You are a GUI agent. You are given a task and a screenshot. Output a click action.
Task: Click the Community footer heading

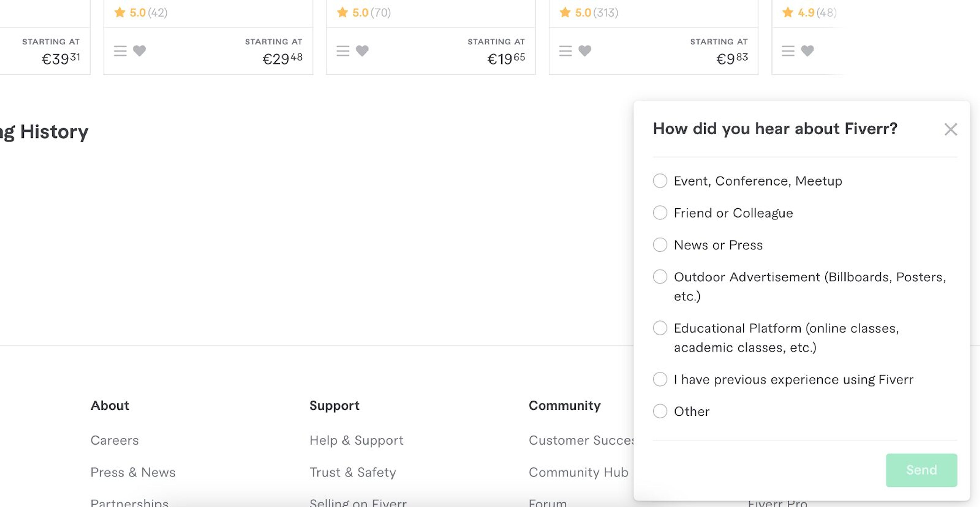565,406
